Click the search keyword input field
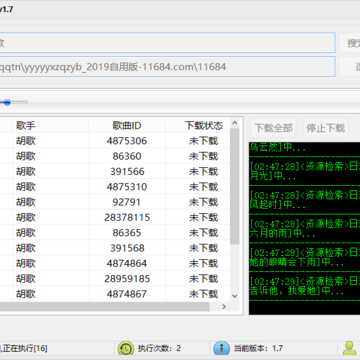 [x=167, y=43]
